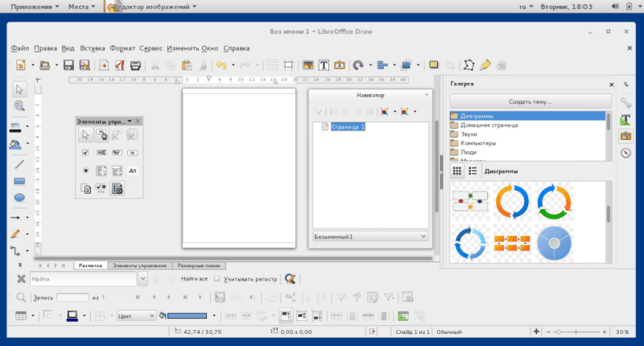
Task: Click the Text box tool icon
Action: pyautogui.click(x=324, y=65)
